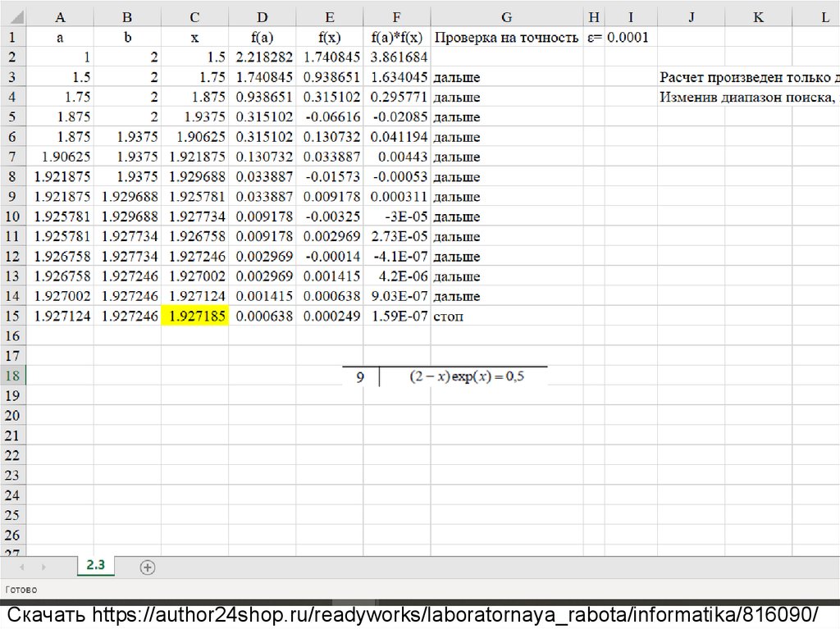Click the cell containing 'стоп'
This screenshot has height=629, width=840.
(506, 316)
